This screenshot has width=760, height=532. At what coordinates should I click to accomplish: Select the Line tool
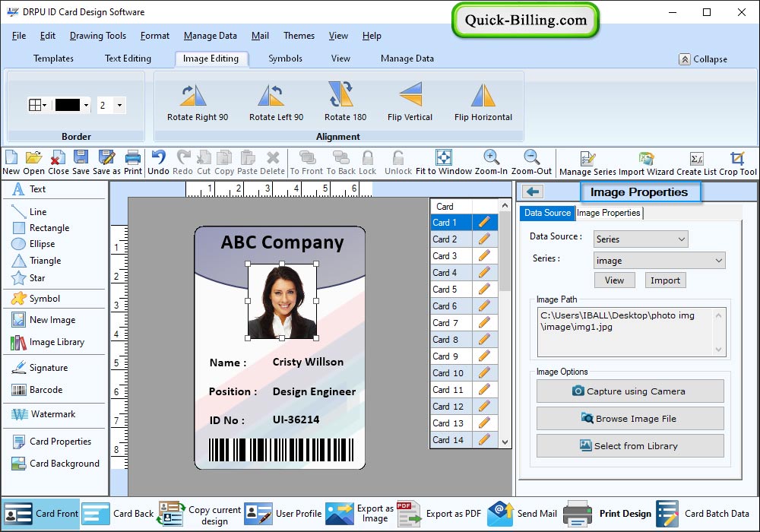tap(29, 212)
